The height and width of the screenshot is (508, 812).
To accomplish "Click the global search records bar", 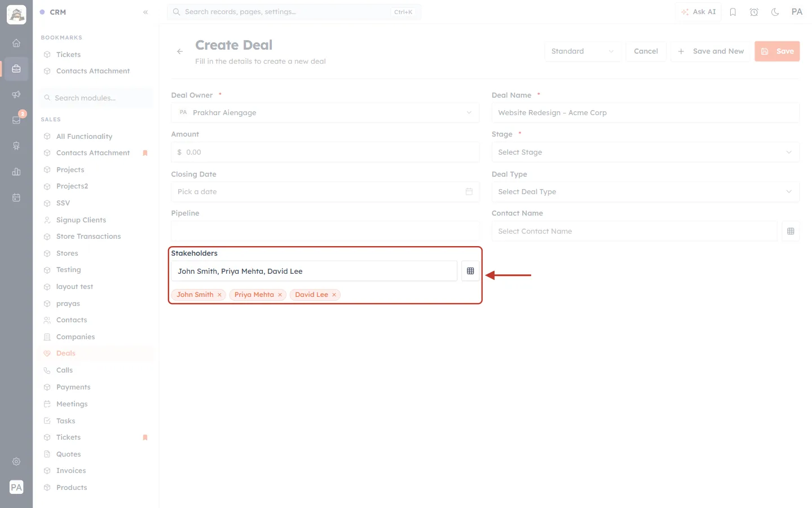I will (294, 12).
